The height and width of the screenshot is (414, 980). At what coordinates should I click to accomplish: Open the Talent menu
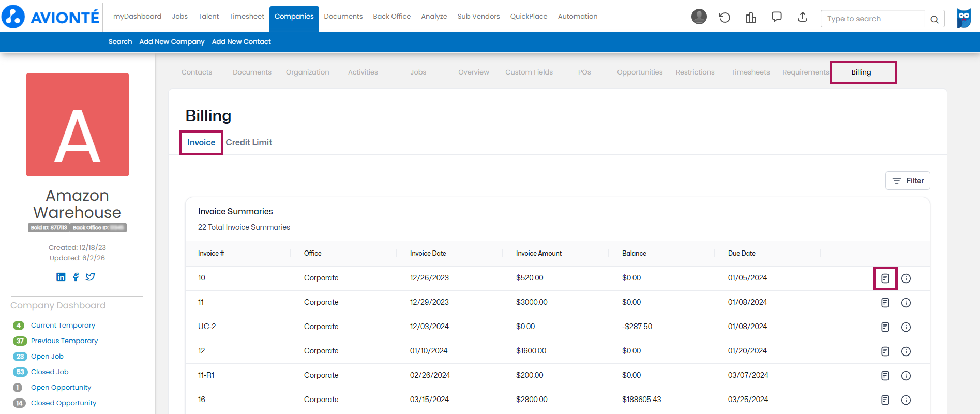pos(208,17)
